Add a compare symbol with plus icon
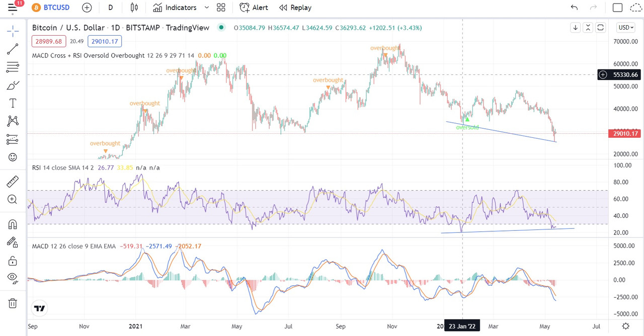644x336 pixels. tap(87, 8)
